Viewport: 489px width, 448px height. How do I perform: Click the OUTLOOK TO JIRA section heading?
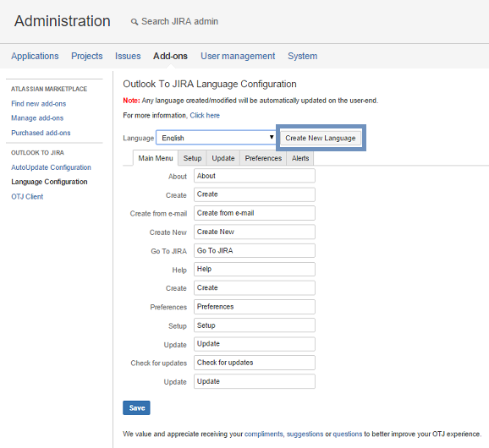37,153
